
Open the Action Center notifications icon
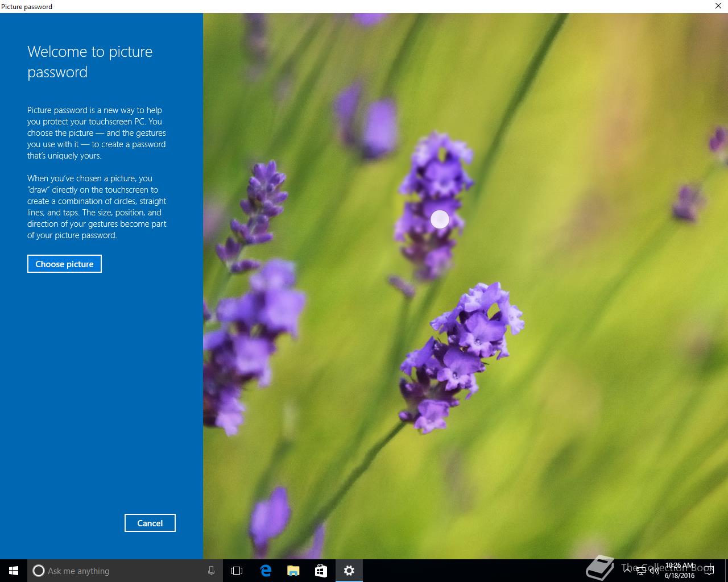coord(709,571)
